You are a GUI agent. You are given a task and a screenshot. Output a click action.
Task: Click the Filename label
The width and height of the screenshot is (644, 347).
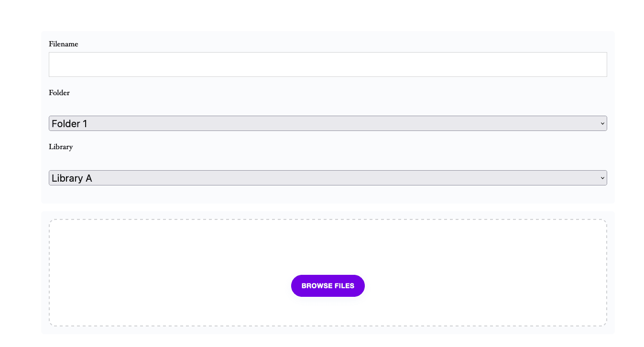[64, 44]
